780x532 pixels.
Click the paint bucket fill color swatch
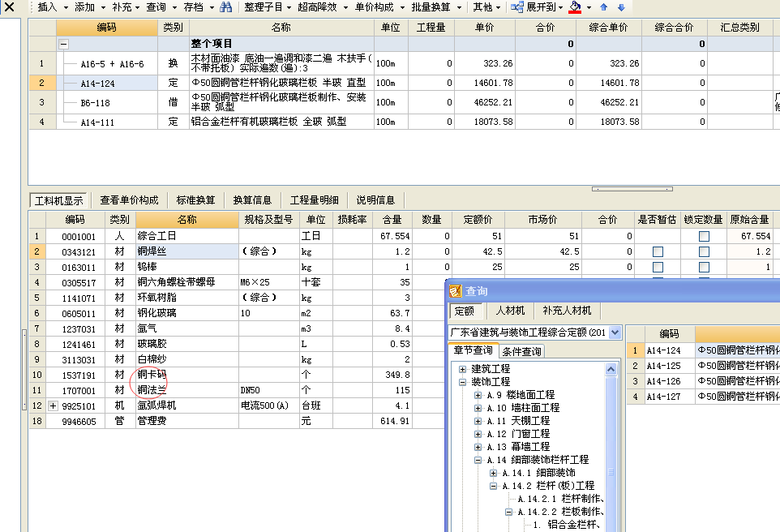575,7
